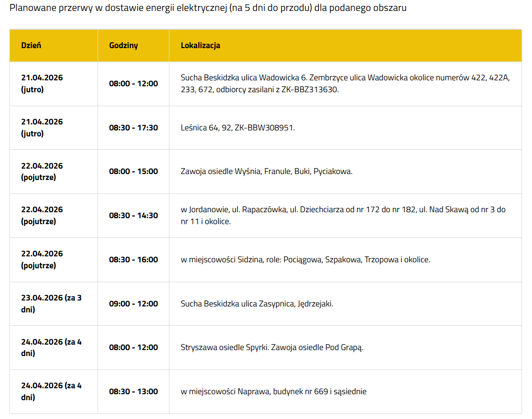The width and height of the screenshot is (532, 419).
Task: Click the 08:00 - 12:00 Sucha Beskidzka Wadowicka hours
Action: tap(133, 84)
